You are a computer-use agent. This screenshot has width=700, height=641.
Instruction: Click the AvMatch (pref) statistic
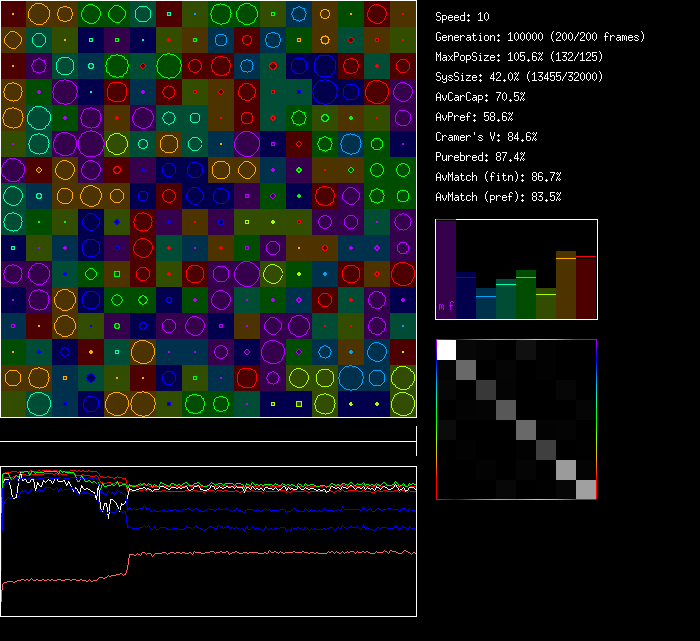point(498,197)
